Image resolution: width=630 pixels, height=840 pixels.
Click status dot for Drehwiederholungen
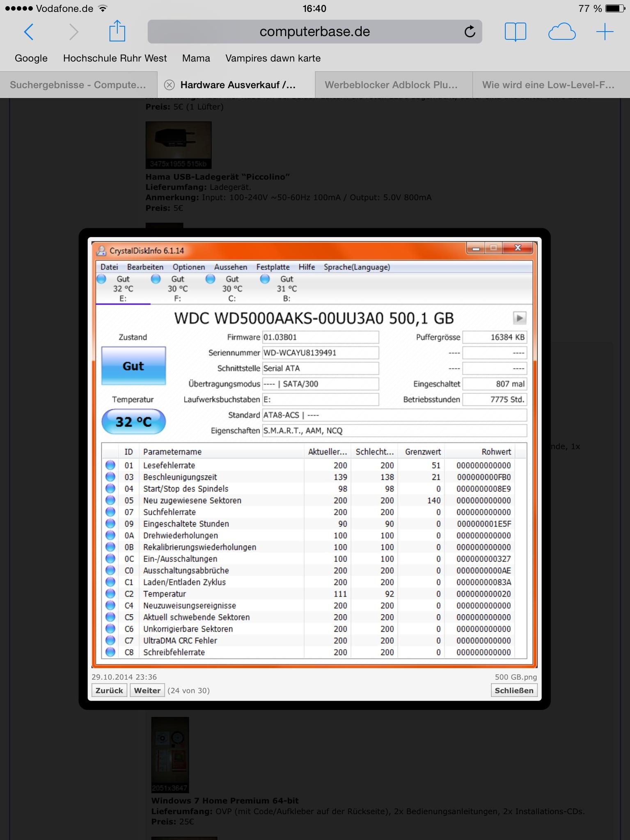[110, 536]
